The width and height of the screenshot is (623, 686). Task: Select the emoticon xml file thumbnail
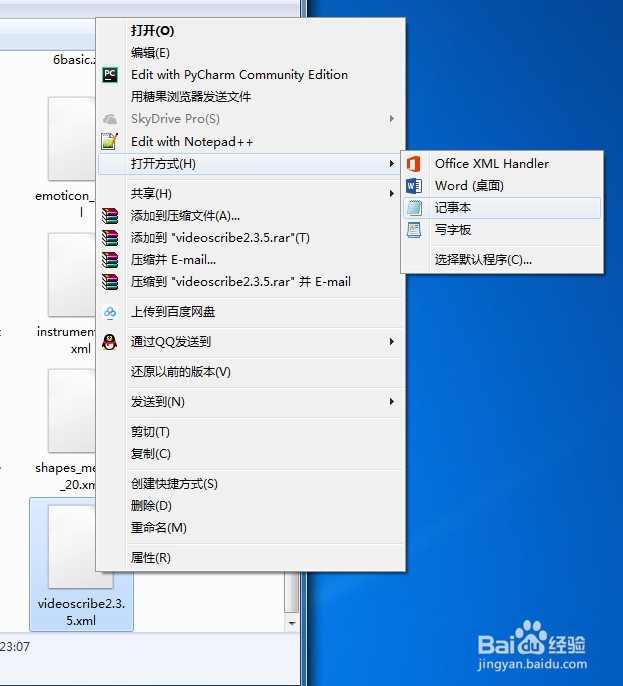[x=72, y=139]
